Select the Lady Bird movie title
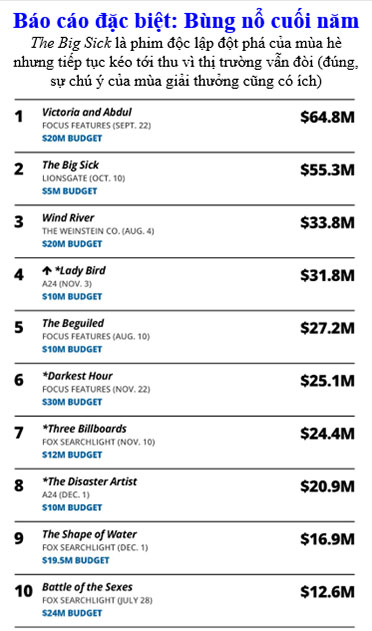Screen dimensions: 372x631 click(81, 270)
